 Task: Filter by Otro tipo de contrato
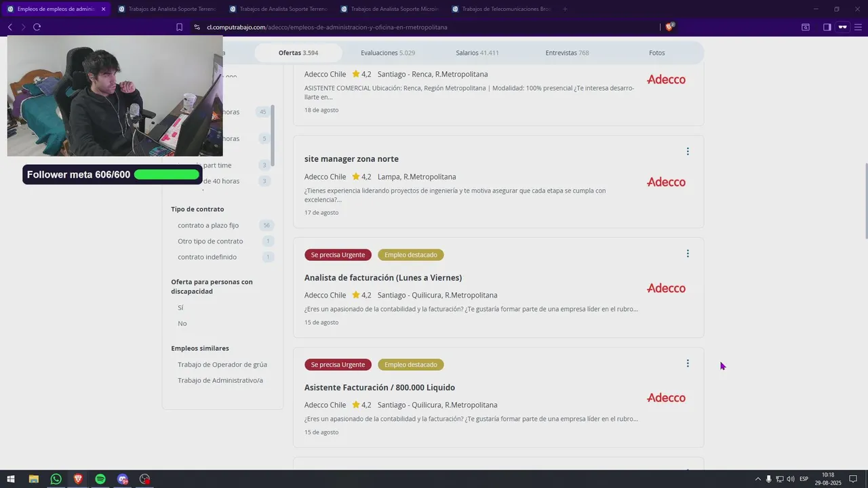point(210,241)
